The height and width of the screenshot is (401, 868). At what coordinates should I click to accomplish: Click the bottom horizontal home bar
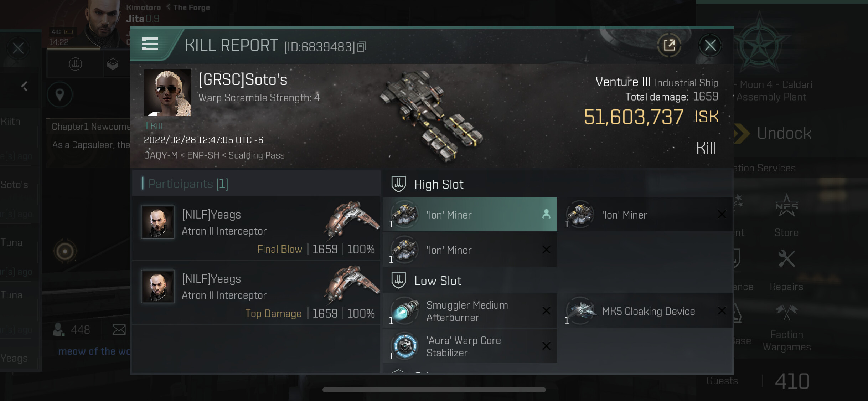pyautogui.click(x=434, y=390)
